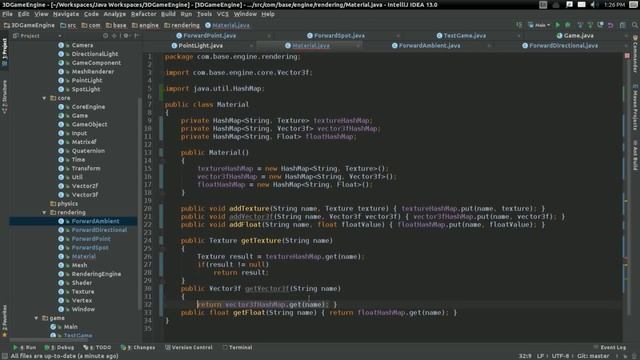The width and height of the screenshot is (640, 360).
Task: Hide the Project tool window
Action: [136, 36]
